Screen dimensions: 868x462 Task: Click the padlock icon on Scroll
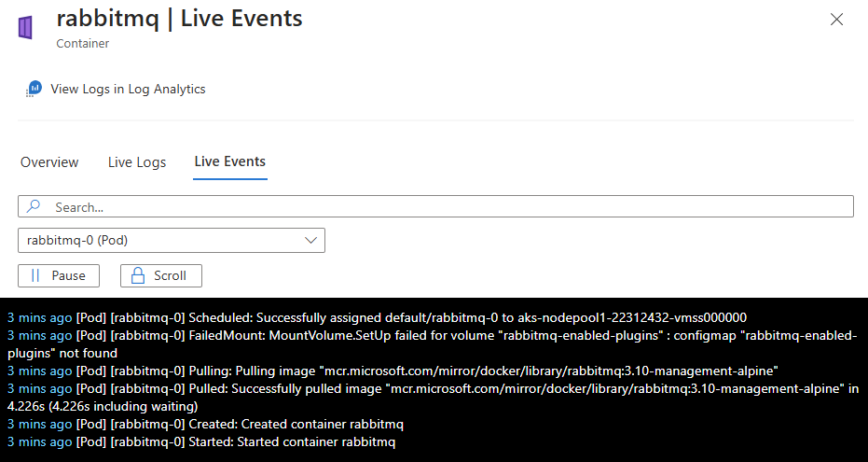pyautogui.click(x=138, y=275)
